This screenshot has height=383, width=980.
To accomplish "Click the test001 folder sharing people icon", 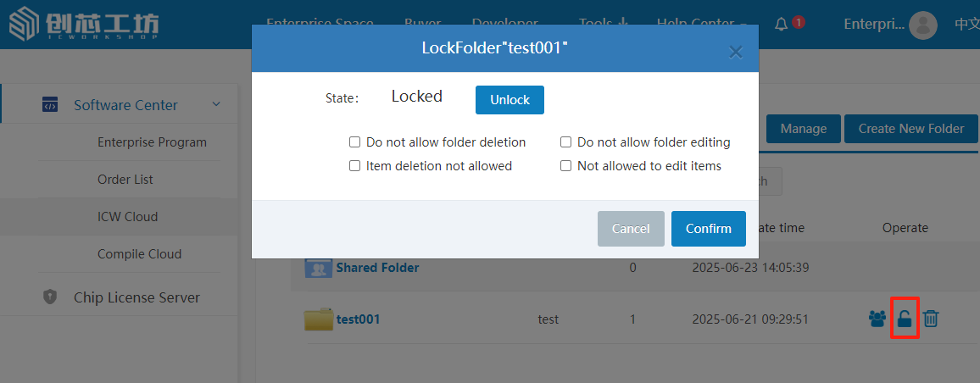I will point(877,319).
